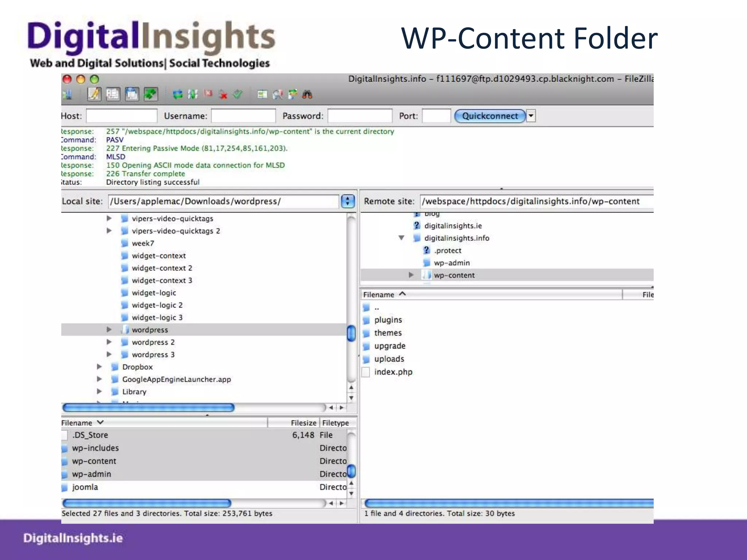Collapse the digitalinsights.info remote folder
Screen dimensions: 747x560
tap(401, 238)
